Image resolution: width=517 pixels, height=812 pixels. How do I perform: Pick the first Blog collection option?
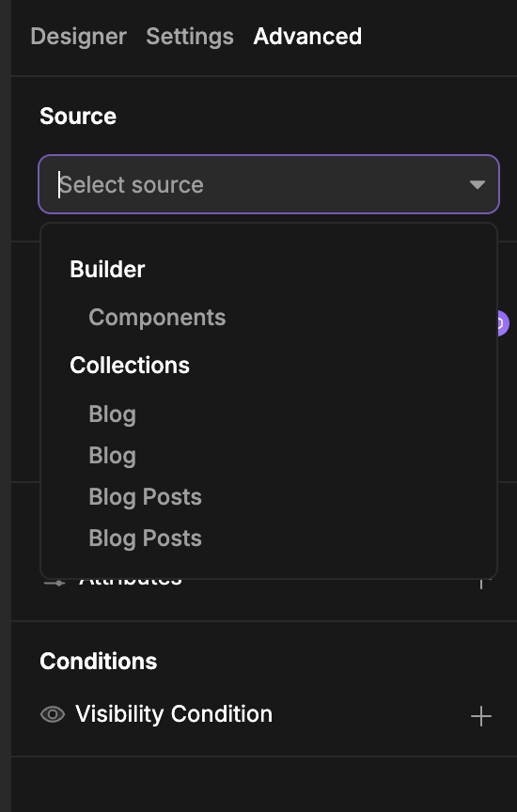pyautogui.click(x=113, y=414)
